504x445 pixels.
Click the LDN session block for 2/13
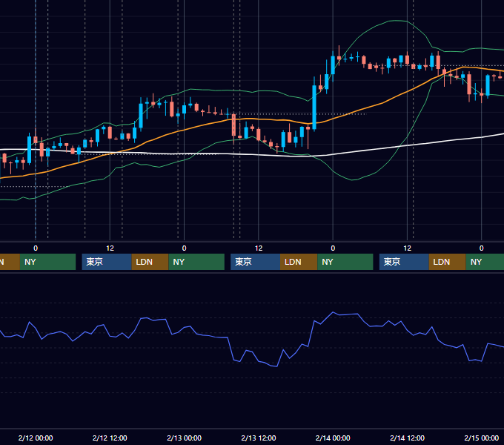299,262
